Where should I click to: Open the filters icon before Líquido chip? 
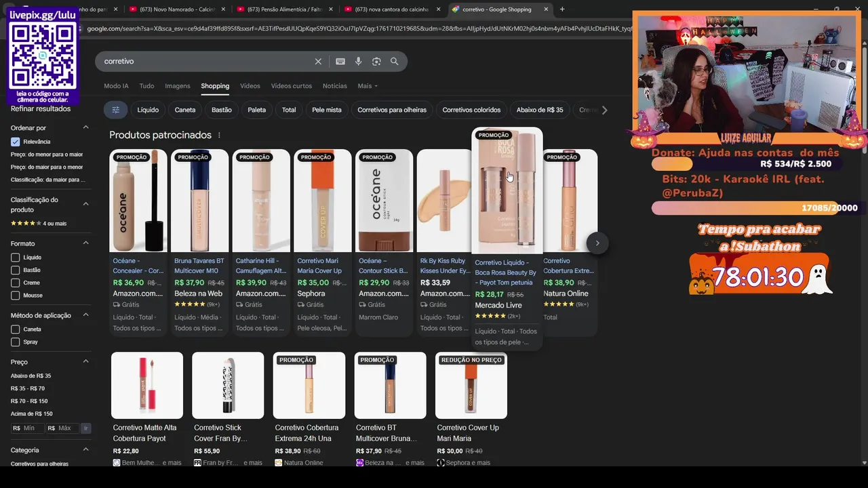[115, 110]
